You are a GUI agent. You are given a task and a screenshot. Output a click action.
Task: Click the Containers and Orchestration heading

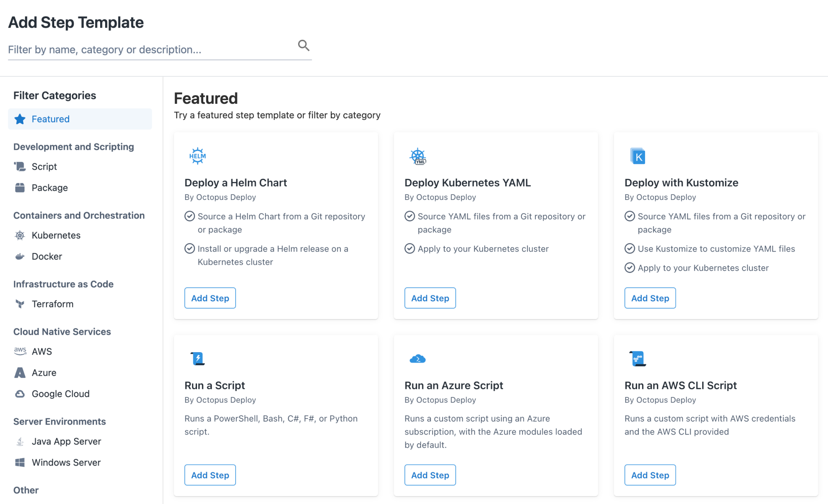pyautogui.click(x=79, y=216)
